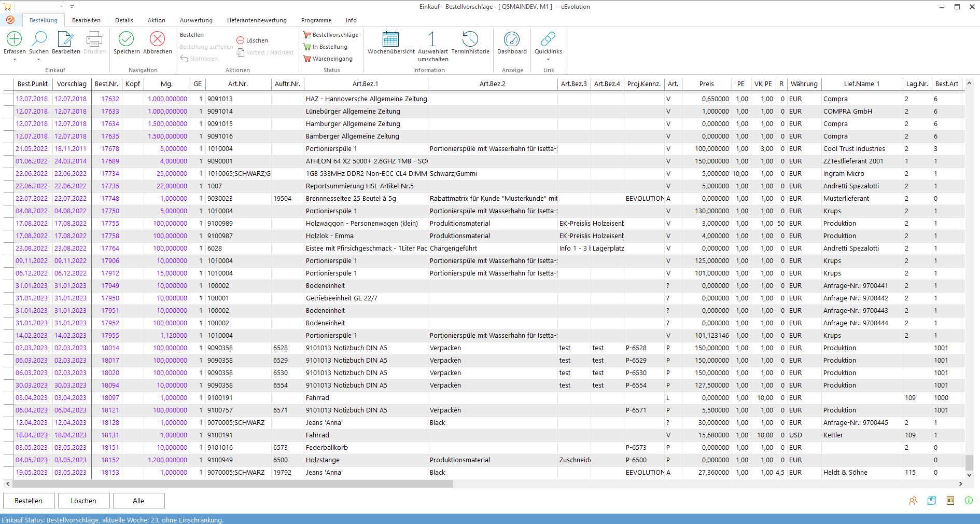Image resolution: width=980 pixels, height=524 pixels.
Task: Click the Art.Nr. column header
Action: [238, 84]
